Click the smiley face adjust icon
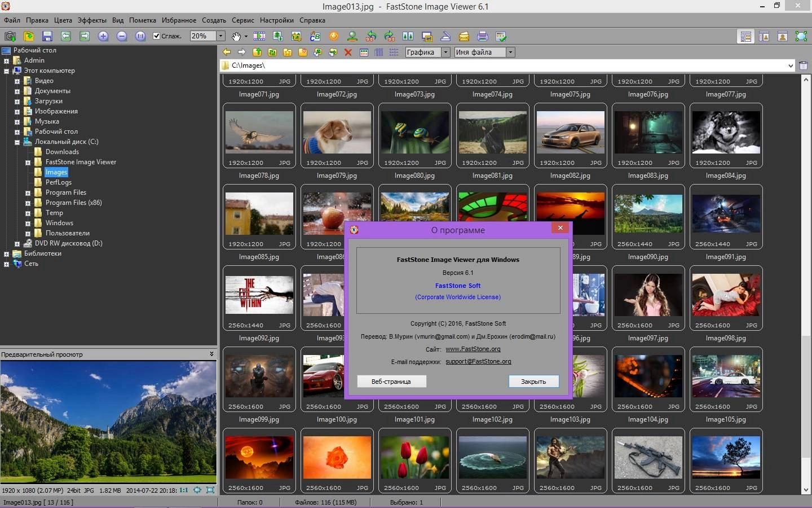The height and width of the screenshot is (508, 812). coord(334,36)
